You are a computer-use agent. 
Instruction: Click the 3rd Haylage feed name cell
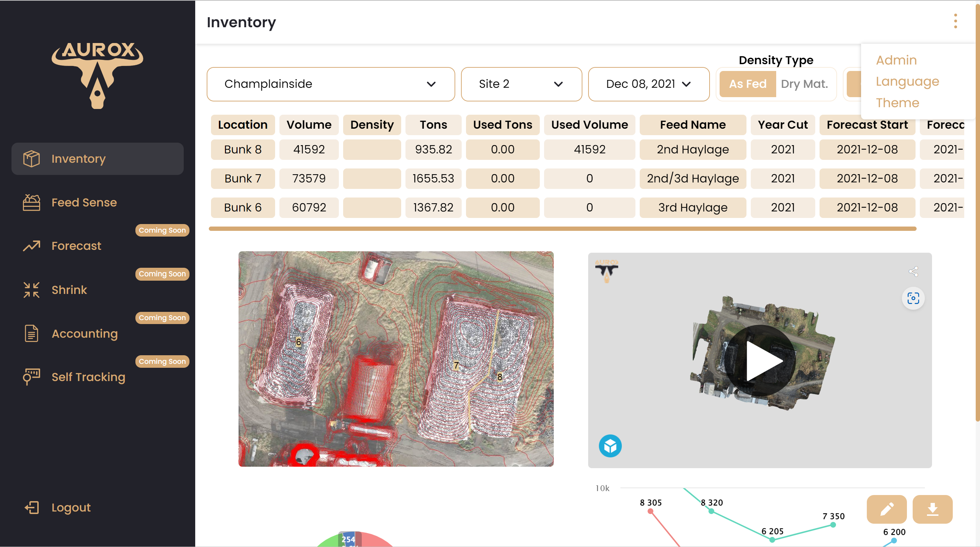tap(693, 208)
